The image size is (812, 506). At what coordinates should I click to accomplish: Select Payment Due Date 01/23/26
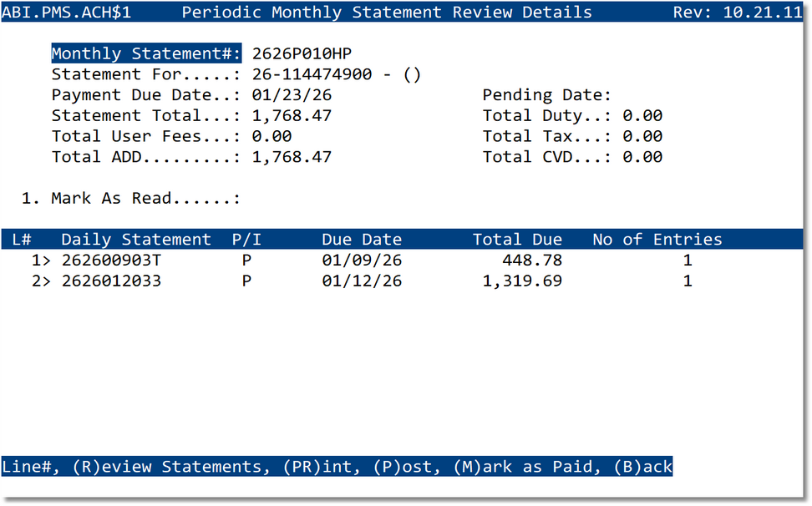(x=292, y=94)
